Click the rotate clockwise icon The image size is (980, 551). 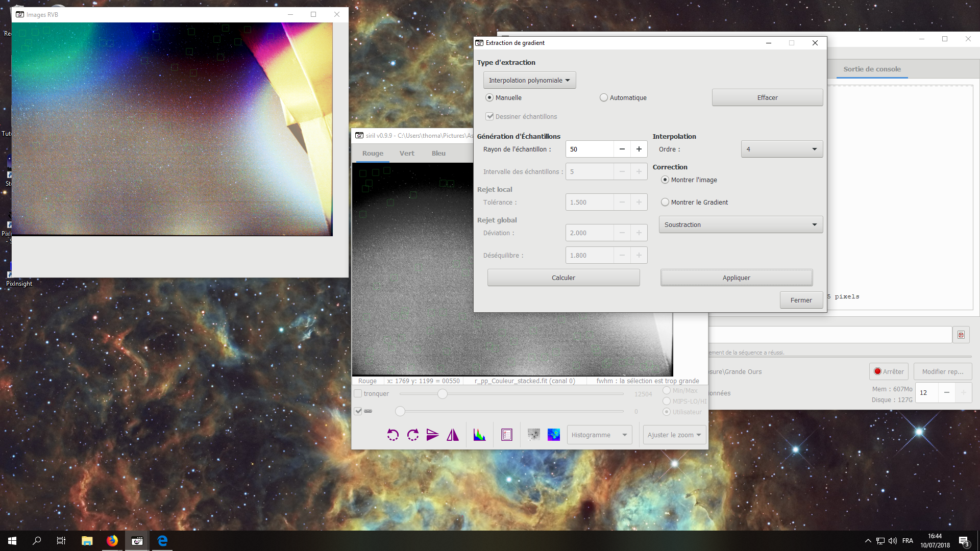(413, 435)
